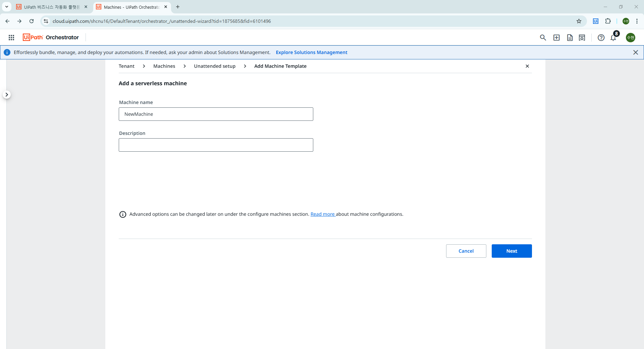Close the Add Machine Template wizard
This screenshot has width=644, height=349.
click(527, 66)
